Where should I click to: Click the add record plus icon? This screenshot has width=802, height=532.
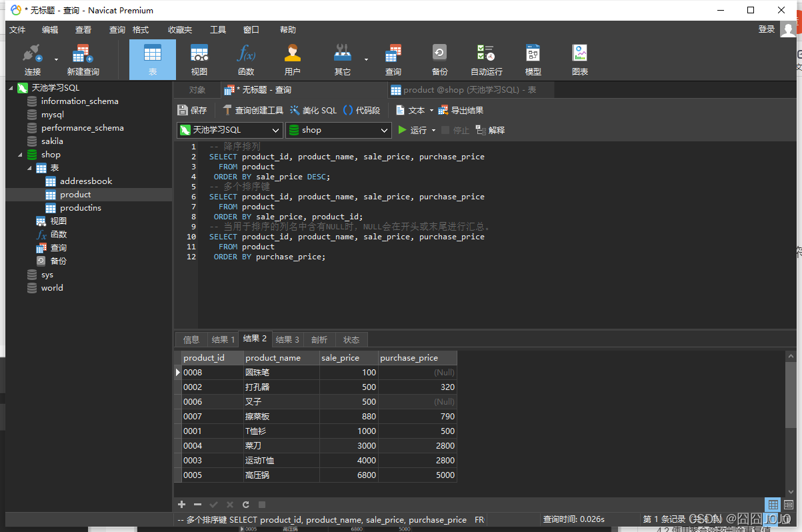coord(181,505)
